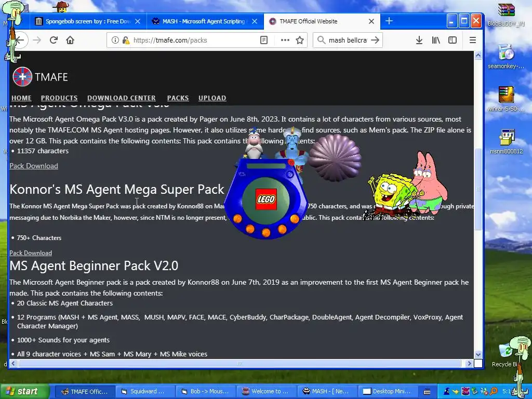Open page actions three-dot menu
This screenshot has width=532, height=399.
pos(285,40)
